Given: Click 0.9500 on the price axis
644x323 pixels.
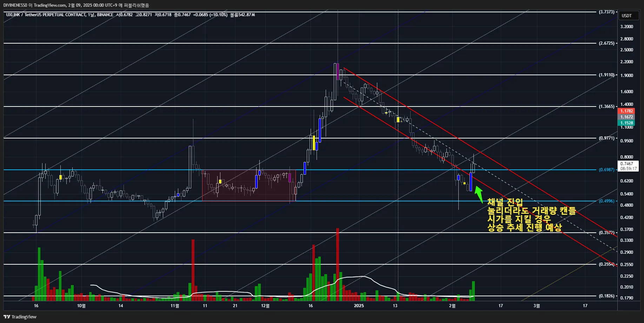Looking at the screenshot, I should (626, 141).
